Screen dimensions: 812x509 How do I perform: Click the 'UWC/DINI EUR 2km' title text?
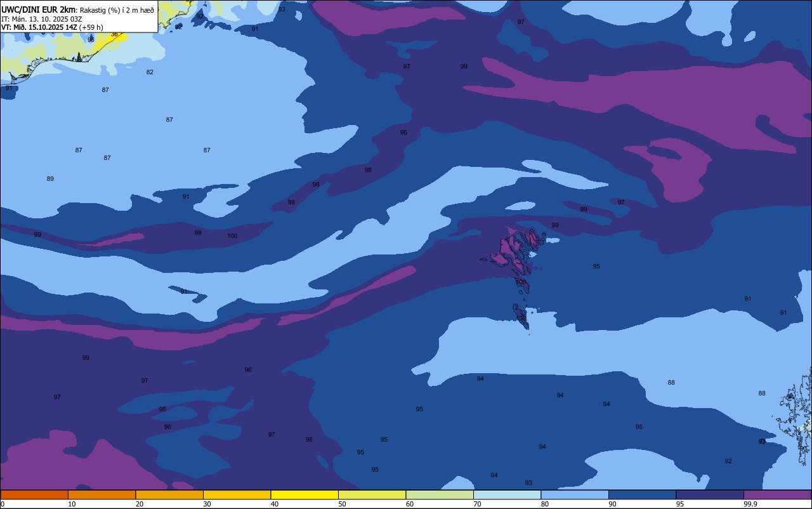39,10
